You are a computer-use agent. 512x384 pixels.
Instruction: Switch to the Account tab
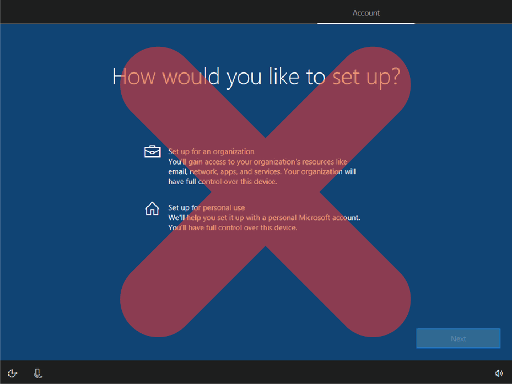(366, 13)
